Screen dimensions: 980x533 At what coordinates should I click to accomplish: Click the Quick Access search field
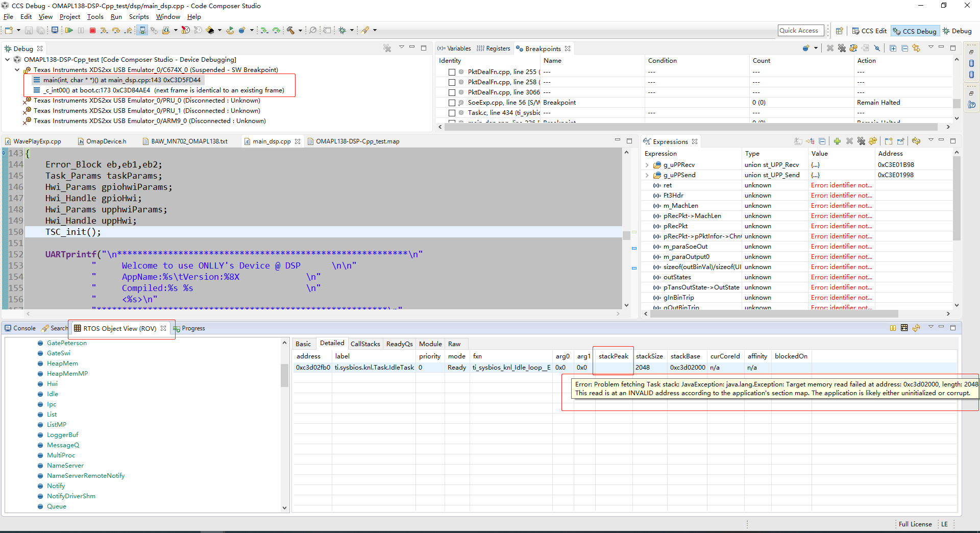tap(800, 31)
